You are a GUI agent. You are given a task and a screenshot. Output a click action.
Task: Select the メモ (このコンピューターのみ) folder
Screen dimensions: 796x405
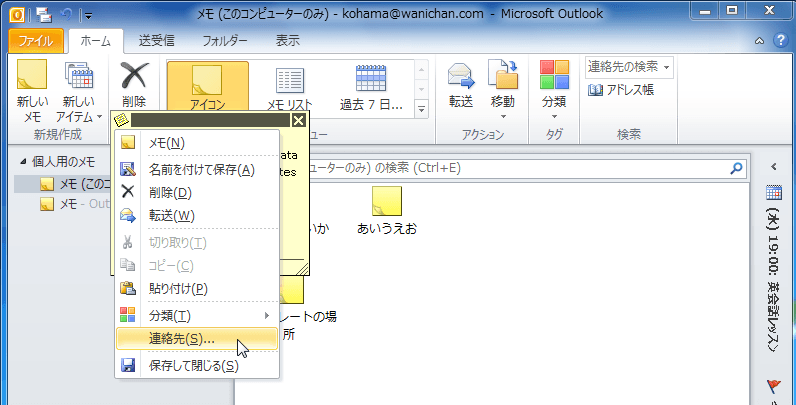(x=63, y=184)
